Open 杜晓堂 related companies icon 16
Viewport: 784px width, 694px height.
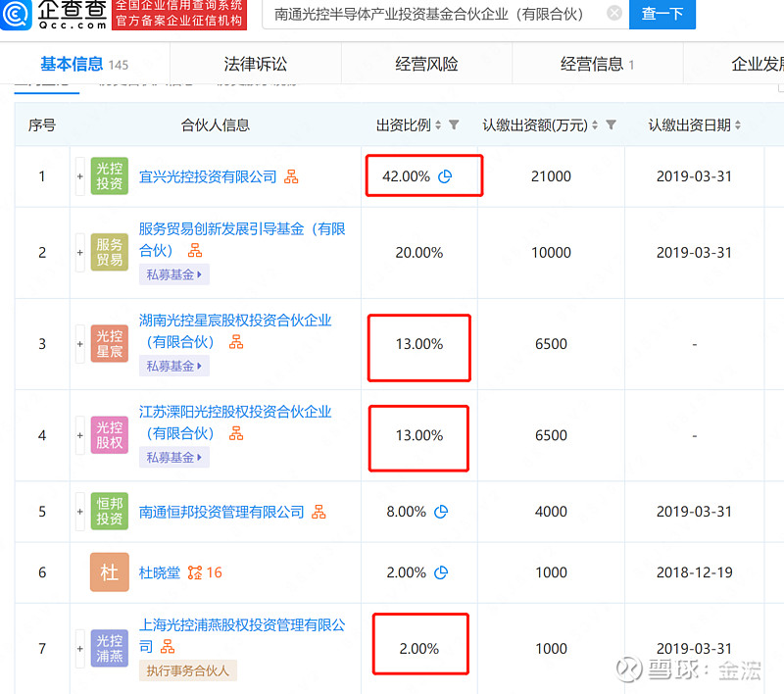pyautogui.click(x=205, y=572)
